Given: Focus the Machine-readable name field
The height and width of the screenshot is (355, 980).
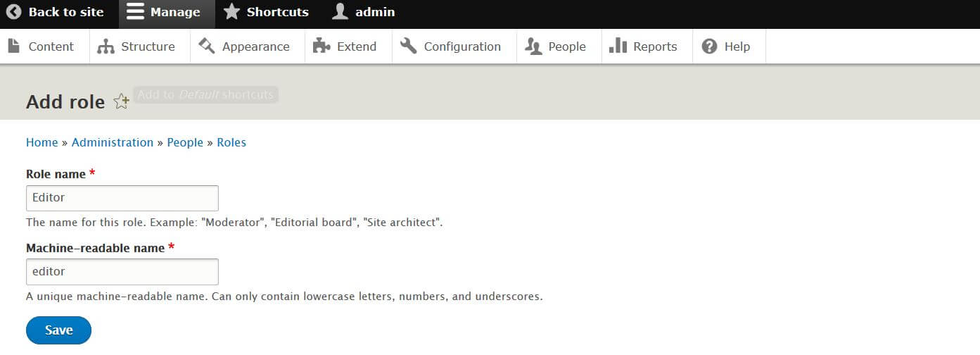Looking at the screenshot, I should (x=122, y=271).
